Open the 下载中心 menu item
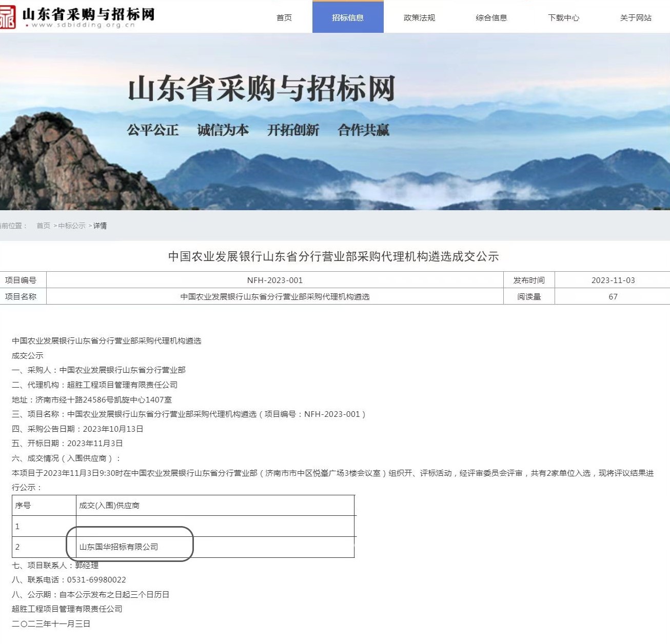The height and width of the screenshot is (644, 670). pyautogui.click(x=563, y=18)
